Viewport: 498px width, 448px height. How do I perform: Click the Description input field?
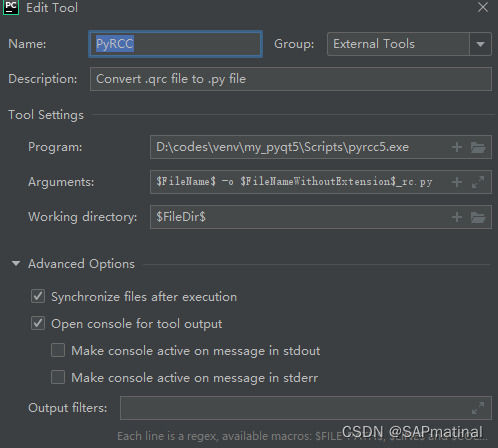pyautogui.click(x=291, y=79)
